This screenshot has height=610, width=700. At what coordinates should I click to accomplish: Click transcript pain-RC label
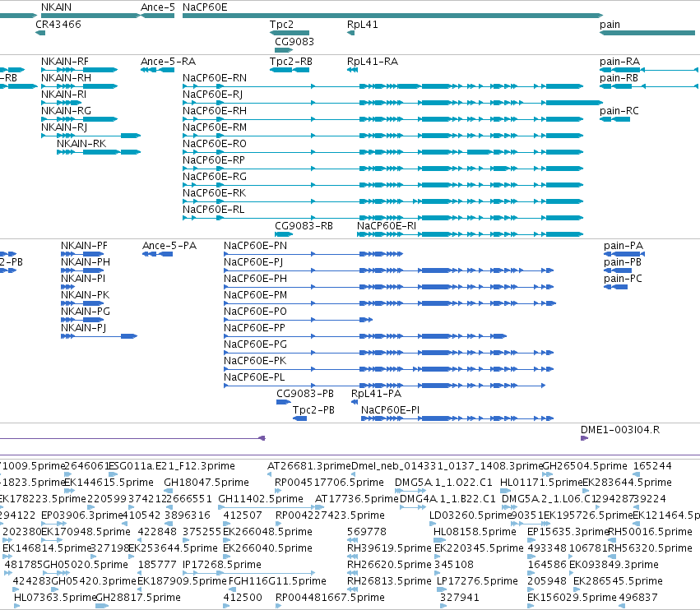619,111
